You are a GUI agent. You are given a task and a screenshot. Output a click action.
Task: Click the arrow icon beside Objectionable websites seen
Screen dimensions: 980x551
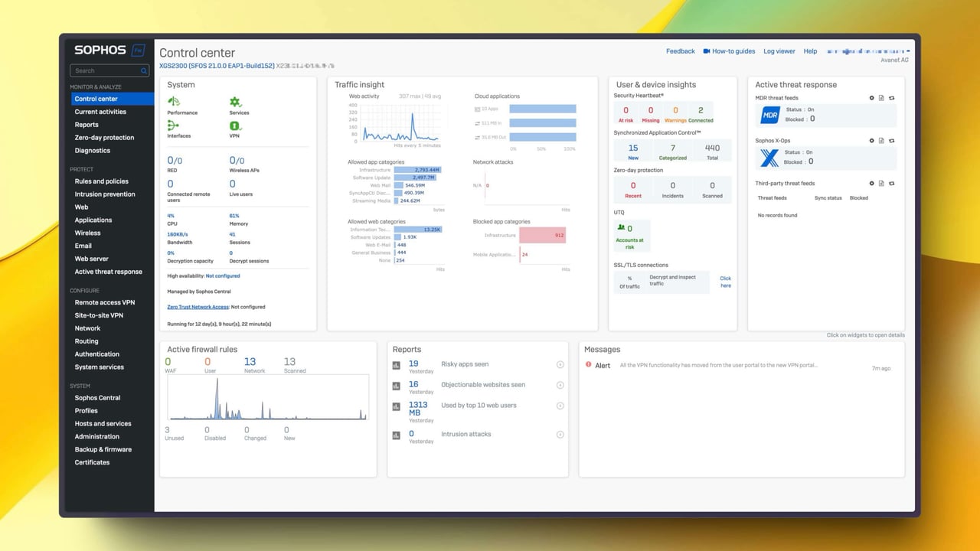coord(560,386)
